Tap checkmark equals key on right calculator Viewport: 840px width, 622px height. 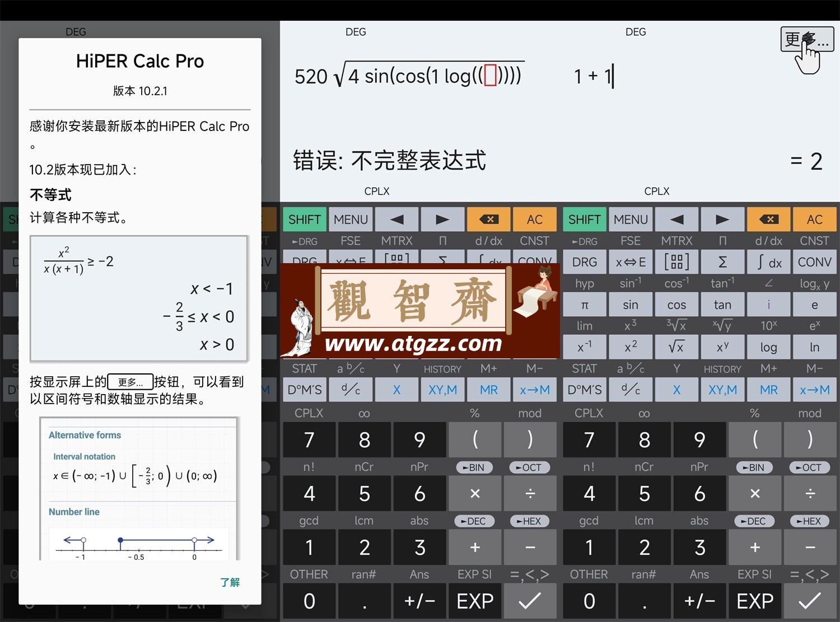[810, 601]
